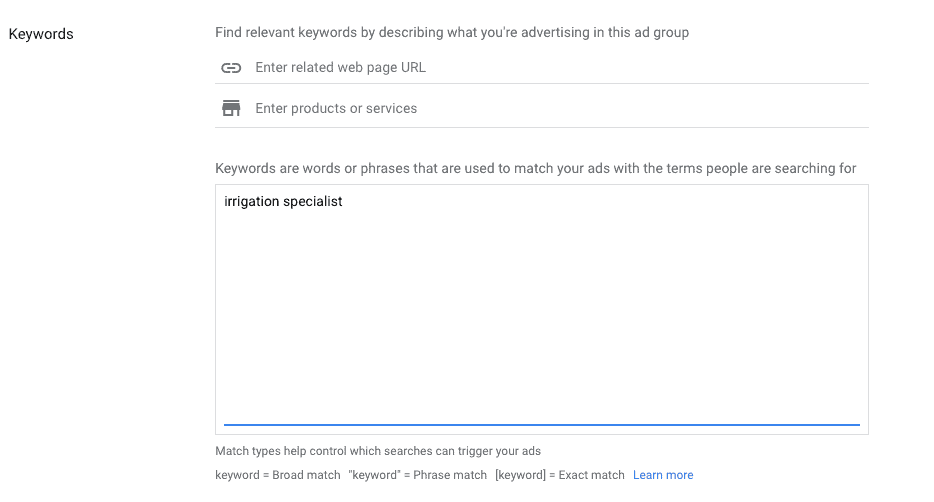934x502 pixels.
Task: Click the divider line under products field
Action: [x=541, y=127]
